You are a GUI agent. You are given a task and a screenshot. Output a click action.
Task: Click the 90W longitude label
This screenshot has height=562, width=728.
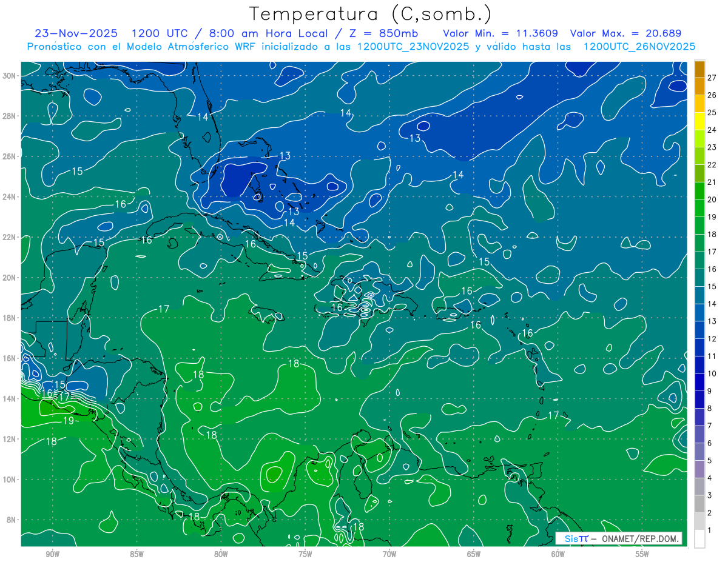(52, 554)
